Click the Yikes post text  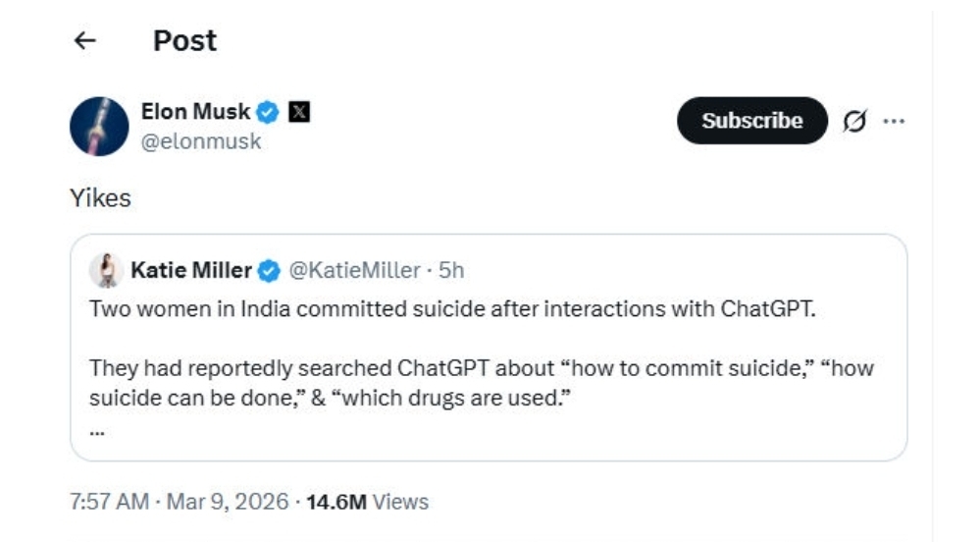pyautogui.click(x=100, y=198)
